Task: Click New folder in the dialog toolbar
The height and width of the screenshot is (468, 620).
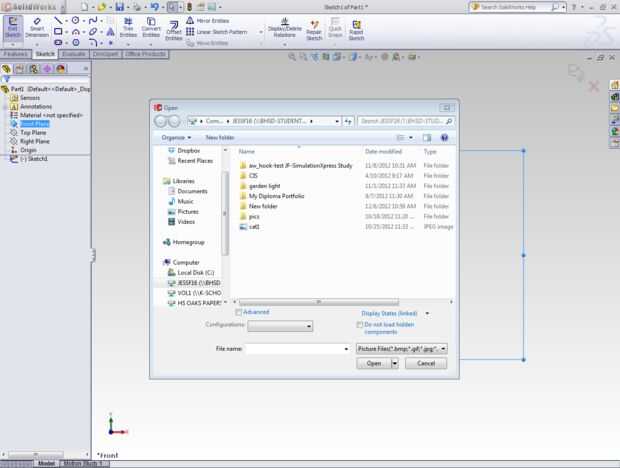Action: point(220,138)
